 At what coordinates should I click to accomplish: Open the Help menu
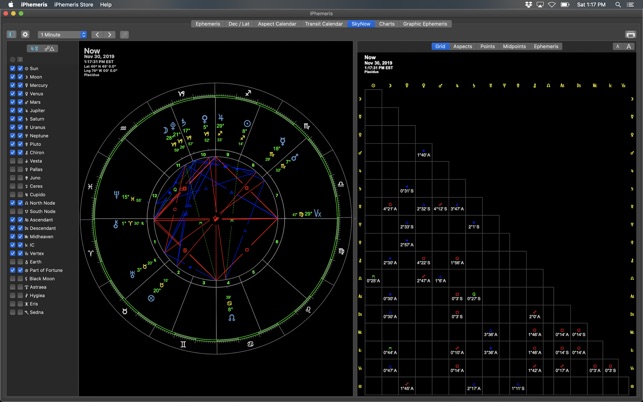click(x=106, y=5)
